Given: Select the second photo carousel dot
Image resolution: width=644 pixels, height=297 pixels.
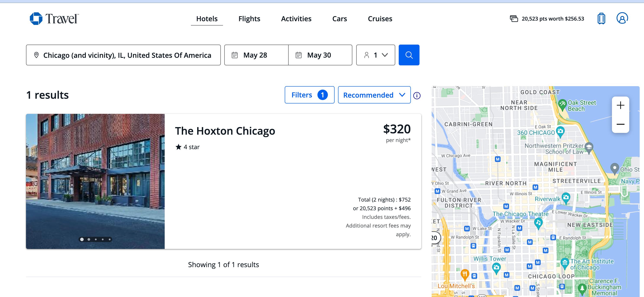Looking at the screenshot, I should click(89, 239).
